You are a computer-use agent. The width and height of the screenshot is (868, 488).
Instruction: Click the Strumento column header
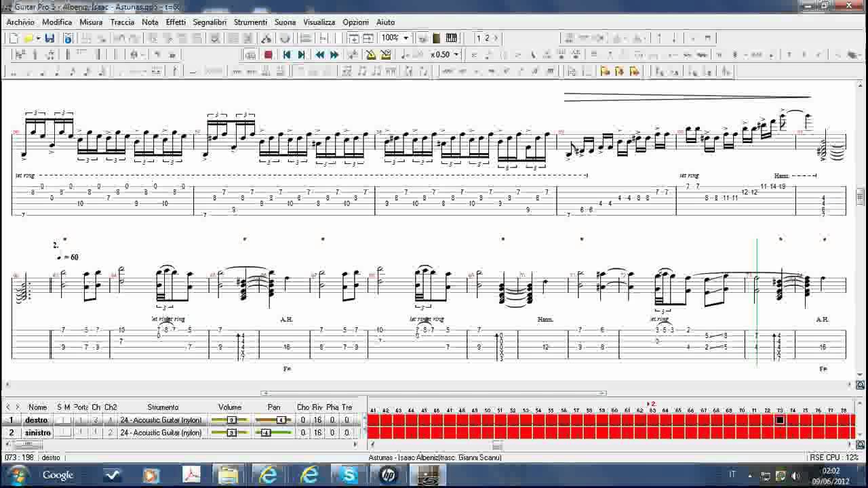pyautogui.click(x=163, y=407)
